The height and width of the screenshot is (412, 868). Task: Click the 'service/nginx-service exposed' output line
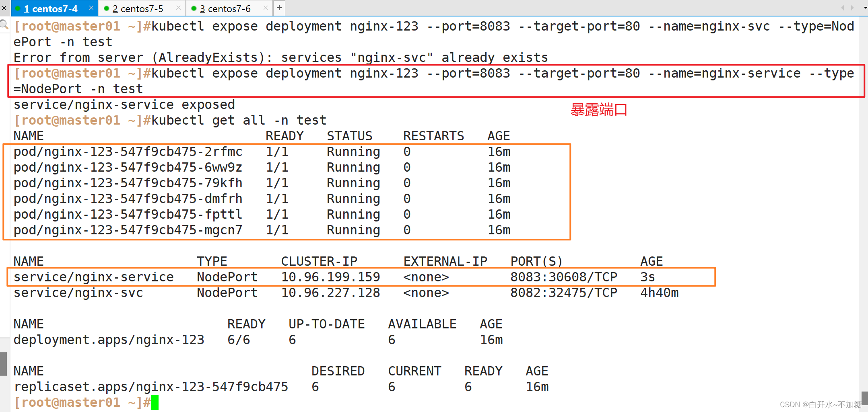[124, 105]
